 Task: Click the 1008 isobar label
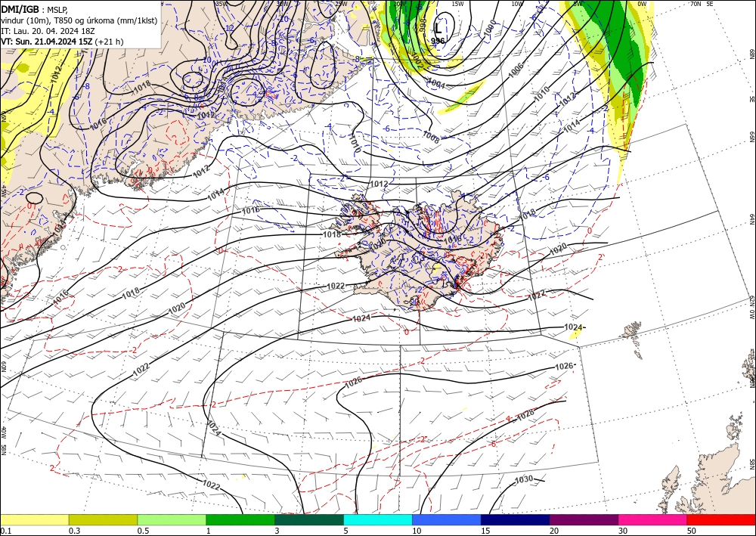pyautogui.click(x=431, y=138)
